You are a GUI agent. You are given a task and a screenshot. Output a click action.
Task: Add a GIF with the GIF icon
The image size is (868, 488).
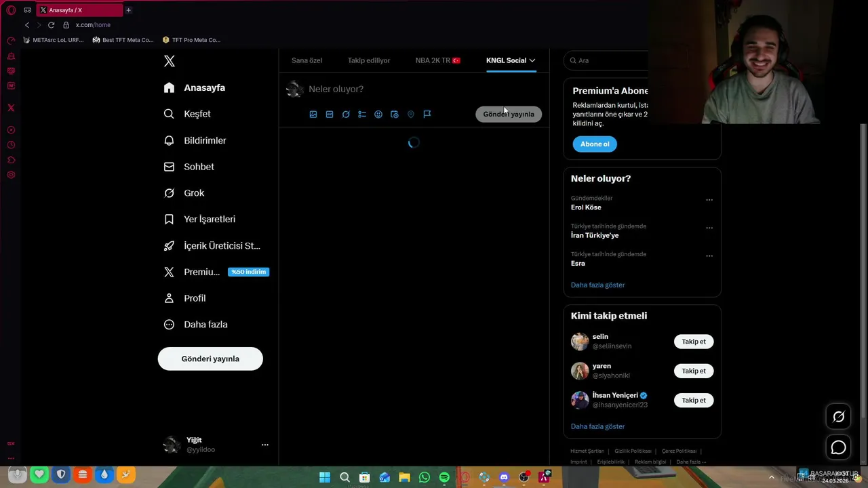pos(330,115)
